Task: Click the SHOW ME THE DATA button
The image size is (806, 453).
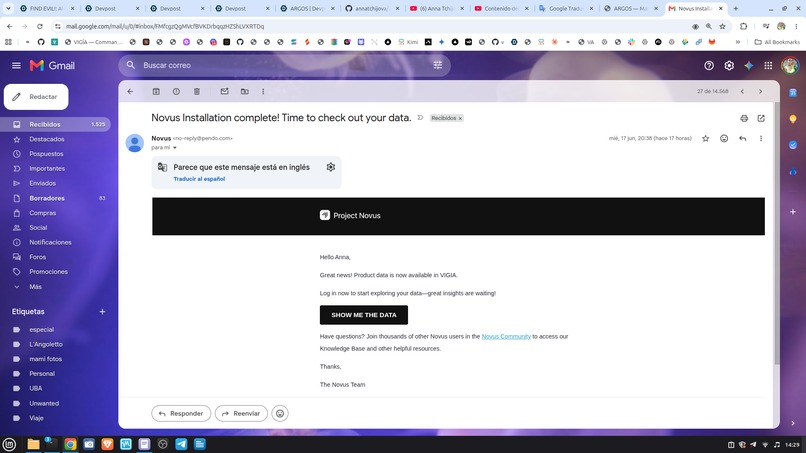Action: [364, 315]
